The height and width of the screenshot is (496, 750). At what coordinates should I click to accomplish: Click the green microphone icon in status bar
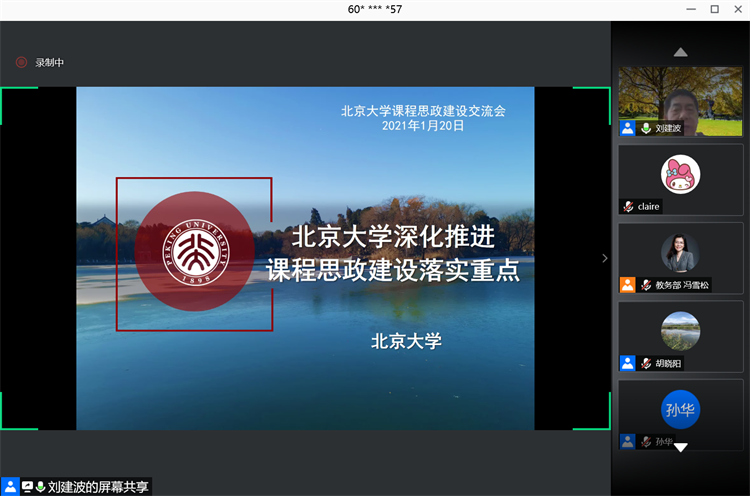(x=40, y=487)
